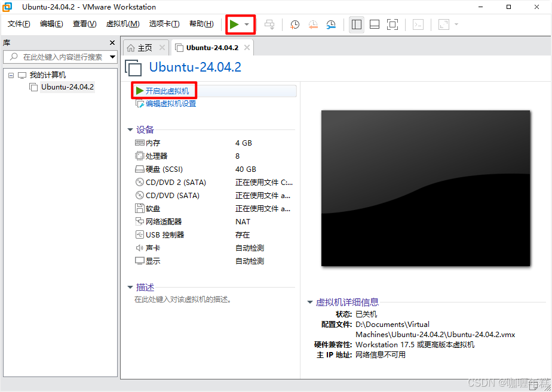Screen dimensions: 552x392
Task: Click the 网络适配器 network adapter row
Action: (x=214, y=221)
